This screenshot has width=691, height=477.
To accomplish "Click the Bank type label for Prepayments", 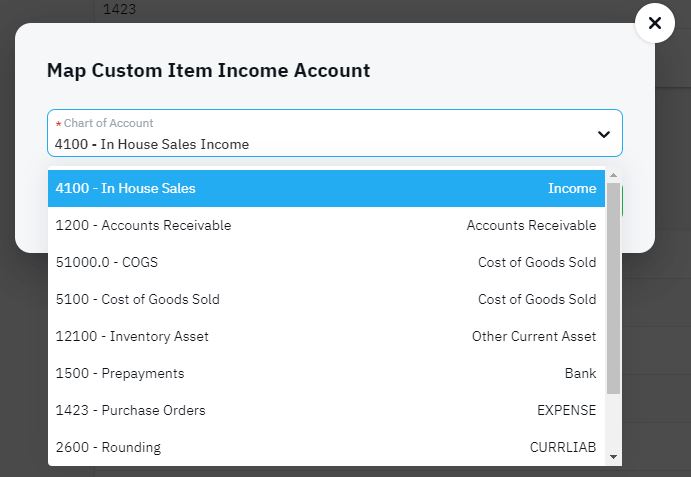I will [580, 373].
